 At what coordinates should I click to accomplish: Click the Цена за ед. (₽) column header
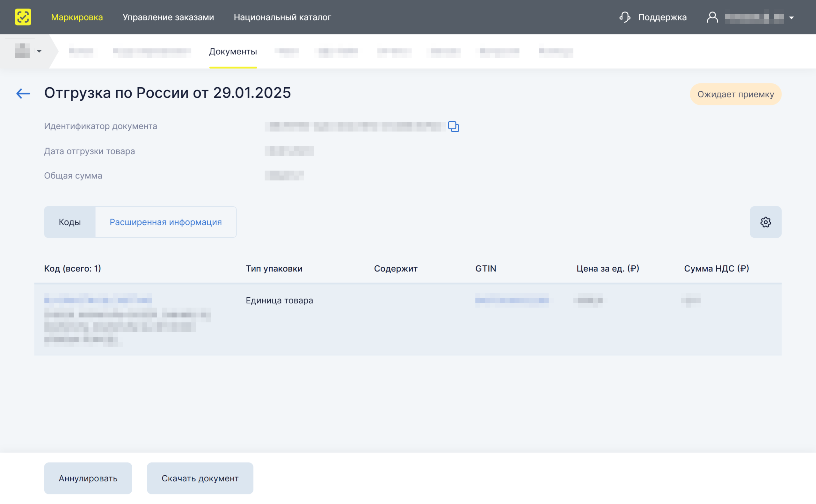click(x=608, y=269)
